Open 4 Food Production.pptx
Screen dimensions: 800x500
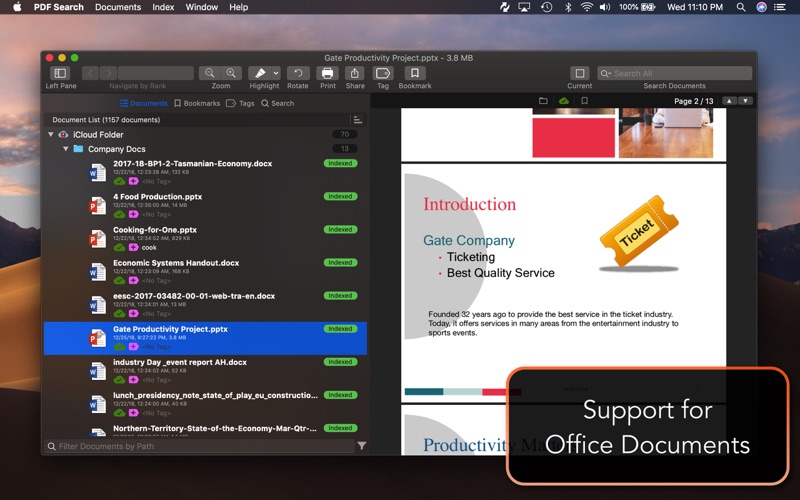[x=157, y=196]
